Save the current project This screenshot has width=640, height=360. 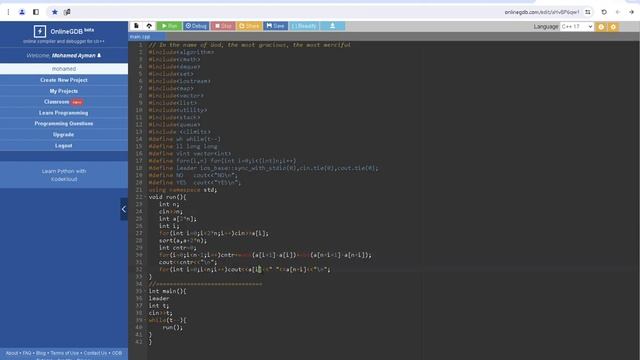pos(276,26)
